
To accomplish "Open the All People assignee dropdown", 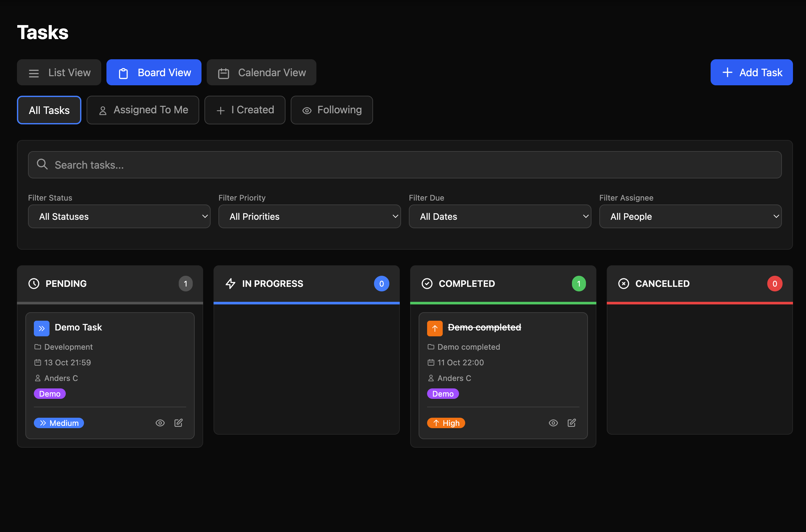I will click(x=690, y=217).
